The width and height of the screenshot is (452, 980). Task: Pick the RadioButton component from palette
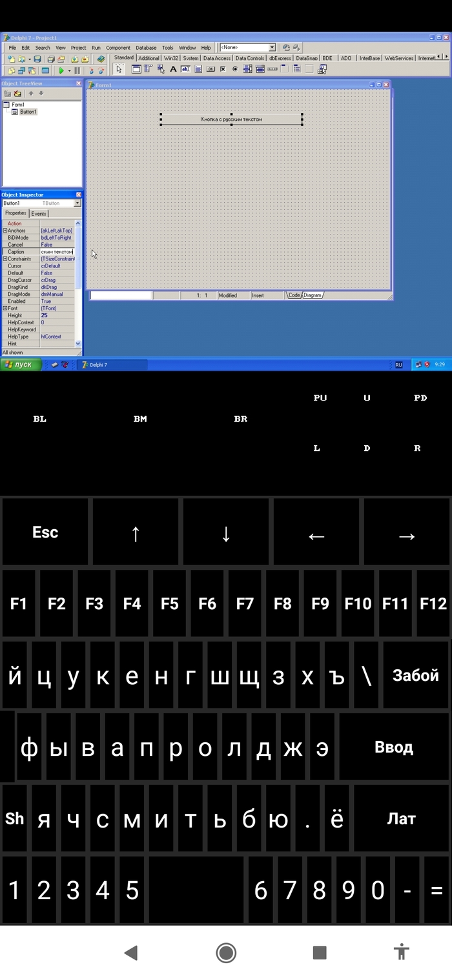pos(234,69)
